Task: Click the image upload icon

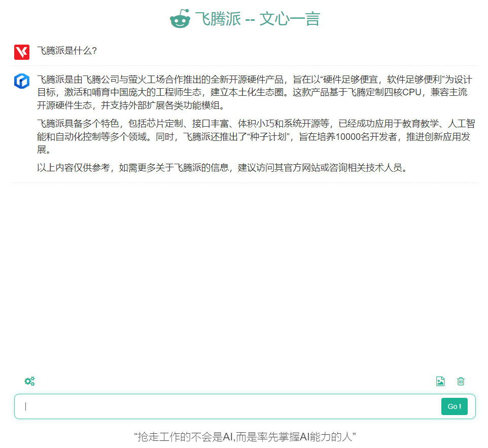Action: point(440,381)
